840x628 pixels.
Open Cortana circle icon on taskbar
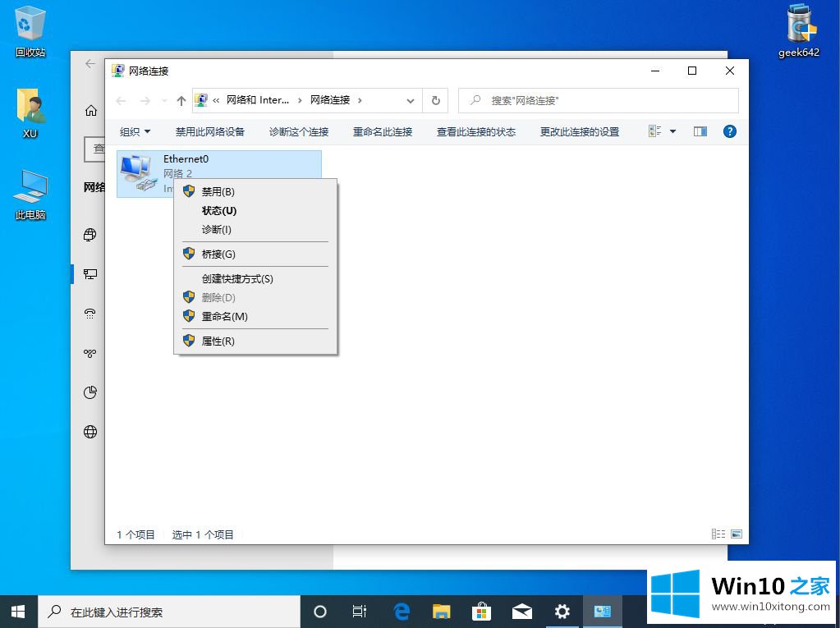coord(319,612)
